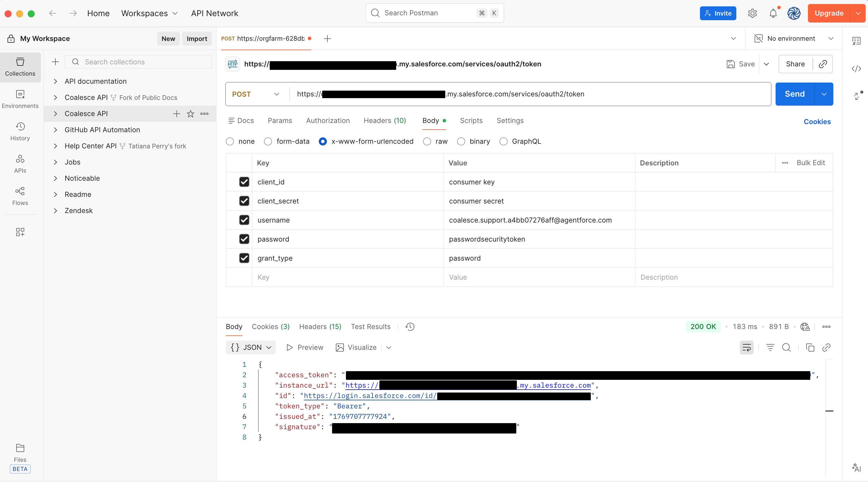Uncheck the grant_type parameter row
Image resolution: width=868 pixels, height=482 pixels.
[244, 258]
